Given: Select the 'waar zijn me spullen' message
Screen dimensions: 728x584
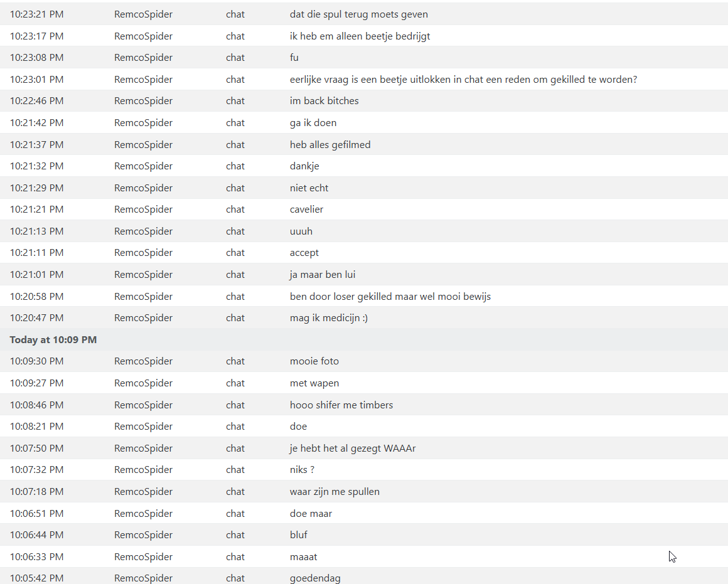Looking at the screenshot, I should 335,492.
